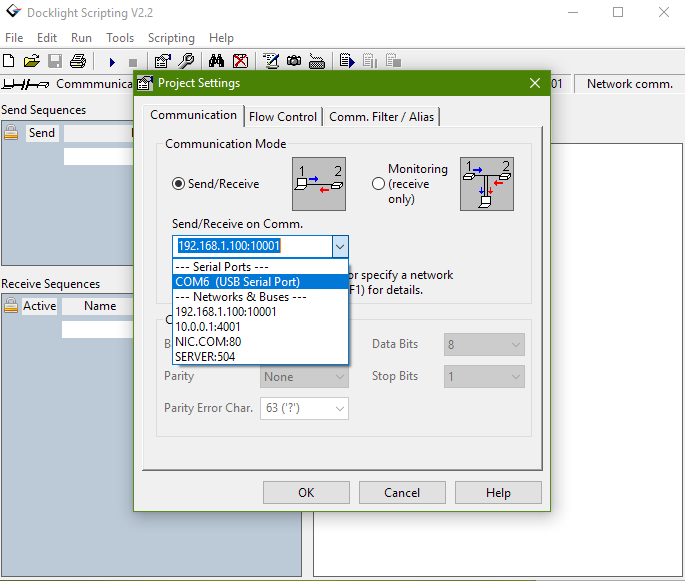Click the Send Sequences lock icon
The image size is (685, 581).
(11, 132)
